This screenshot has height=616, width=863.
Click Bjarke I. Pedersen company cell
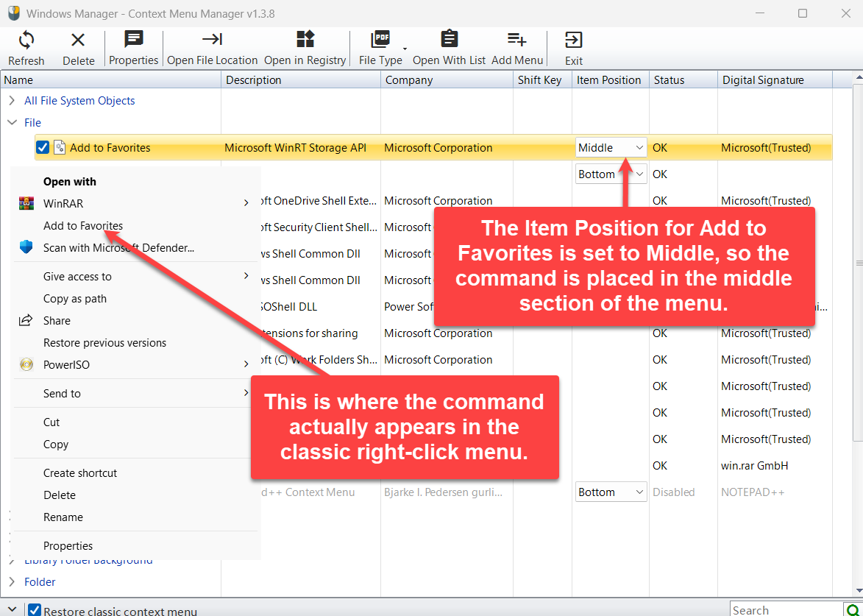click(x=443, y=492)
